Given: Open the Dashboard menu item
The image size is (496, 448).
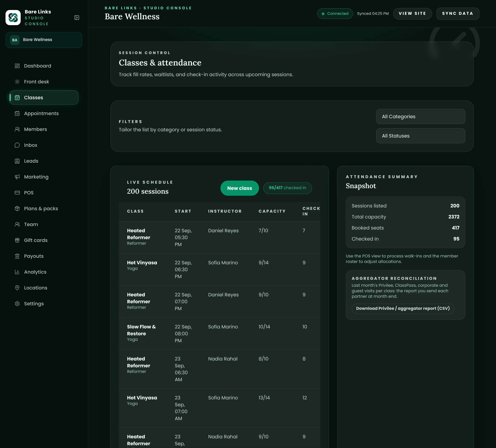Looking at the screenshot, I should pyautogui.click(x=44, y=66).
